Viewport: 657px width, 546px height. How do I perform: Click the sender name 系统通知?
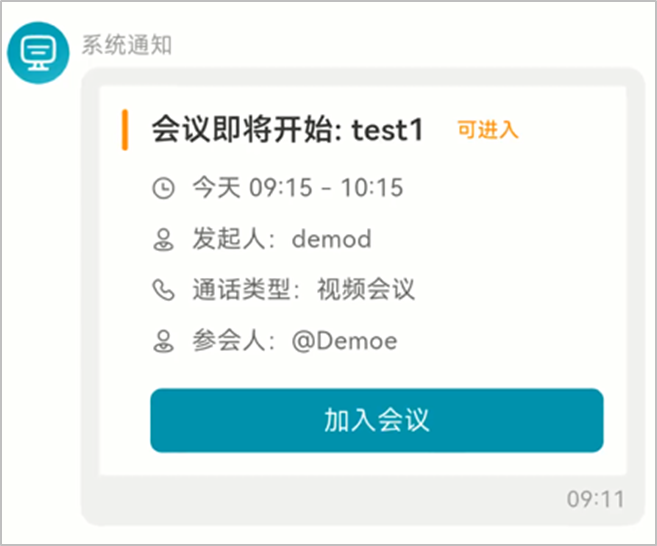click(x=127, y=45)
